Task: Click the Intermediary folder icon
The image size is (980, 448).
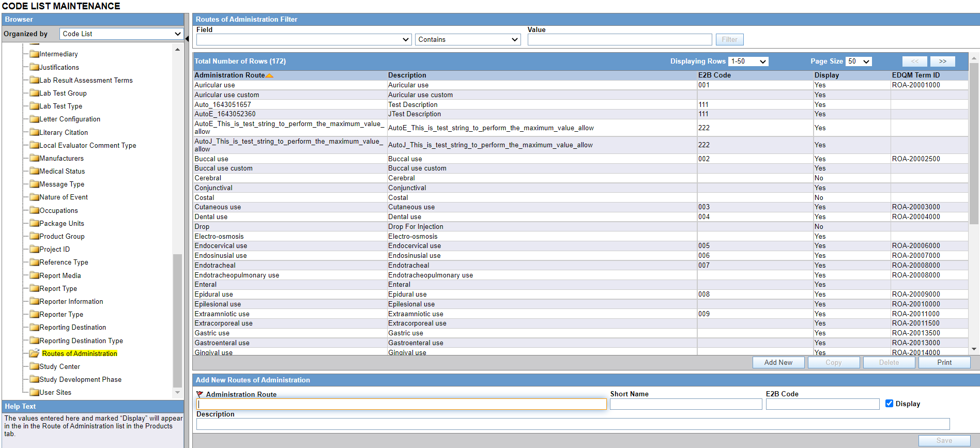Action: click(35, 54)
